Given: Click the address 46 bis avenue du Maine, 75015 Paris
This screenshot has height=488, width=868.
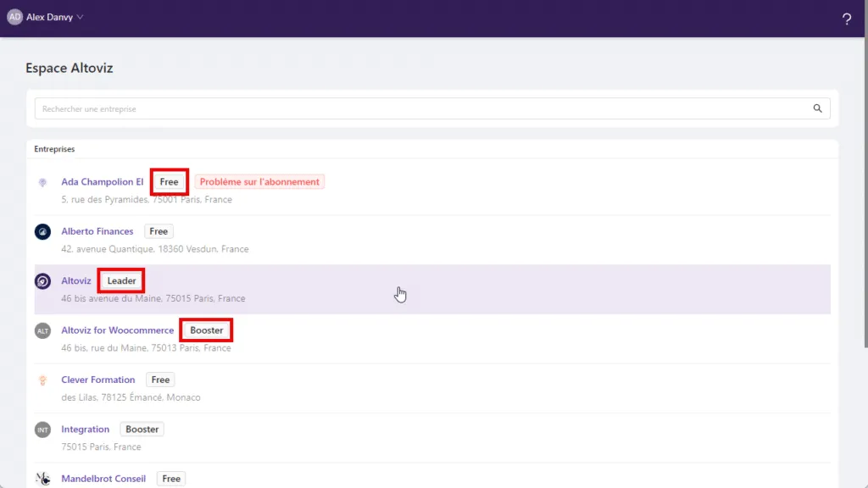Looking at the screenshot, I should 153,298.
